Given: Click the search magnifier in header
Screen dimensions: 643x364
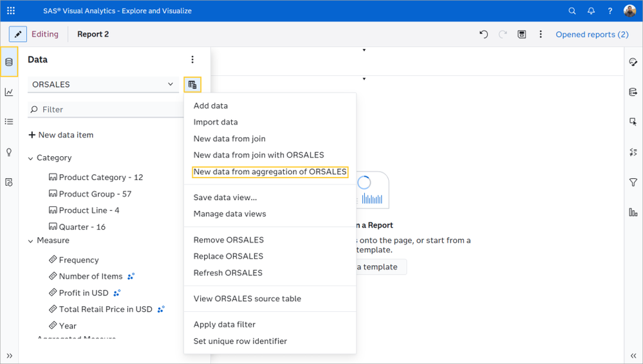Looking at the screenshot, I should 572,11.
